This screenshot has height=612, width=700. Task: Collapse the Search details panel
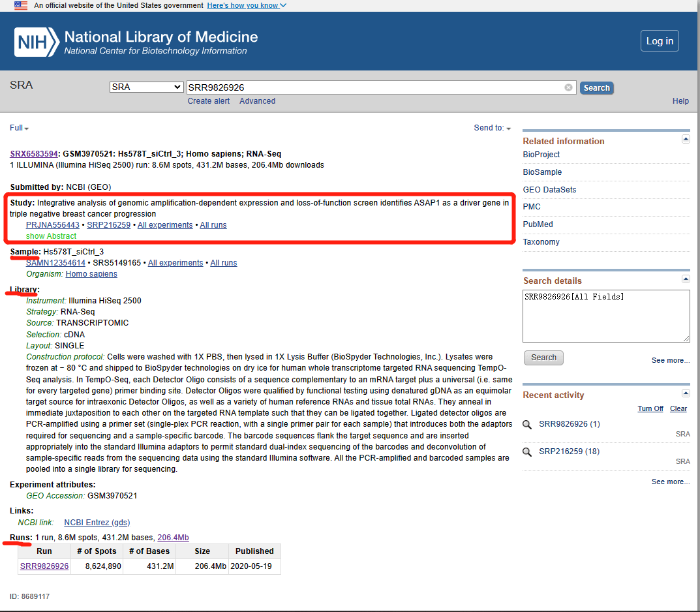[x=686, y=279]
